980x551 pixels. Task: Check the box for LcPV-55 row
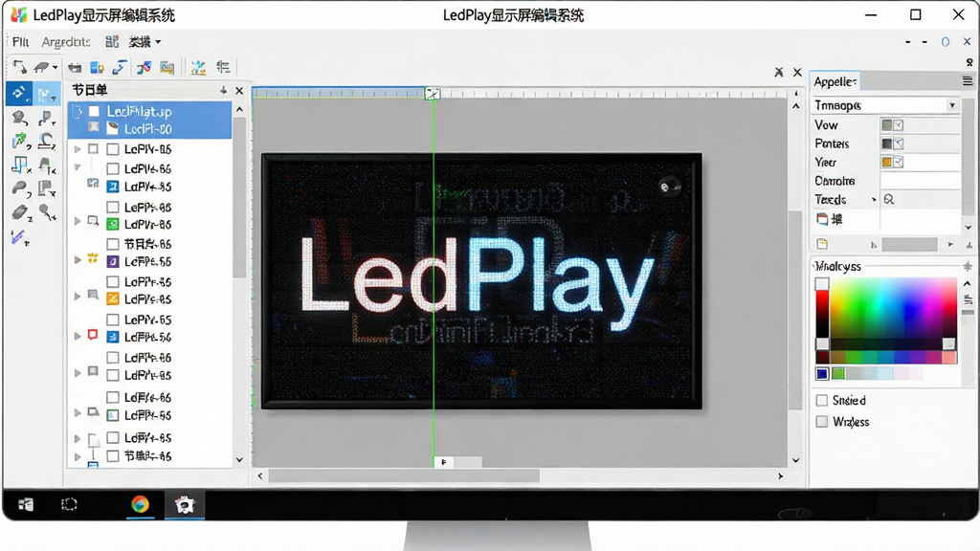[113, 320]
